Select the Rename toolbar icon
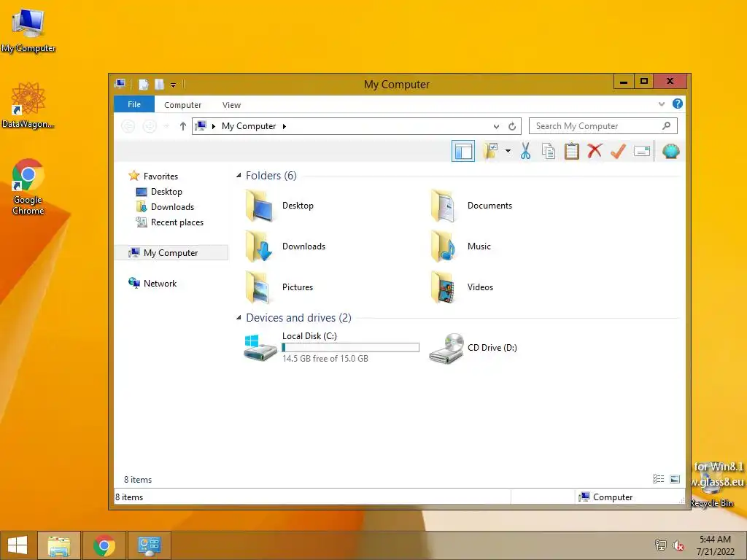Image resolution: width=747 pixels, height=560 pixels. 642,152
